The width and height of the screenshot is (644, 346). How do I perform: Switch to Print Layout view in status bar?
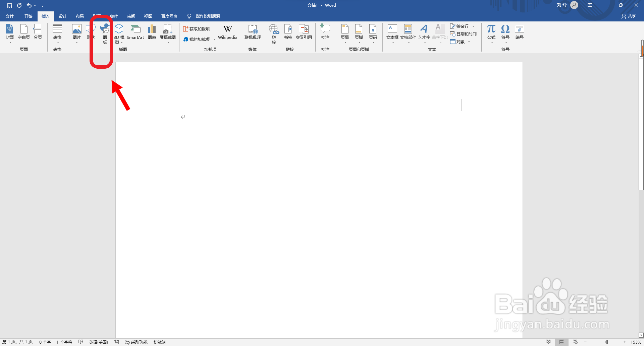(562, 342)
